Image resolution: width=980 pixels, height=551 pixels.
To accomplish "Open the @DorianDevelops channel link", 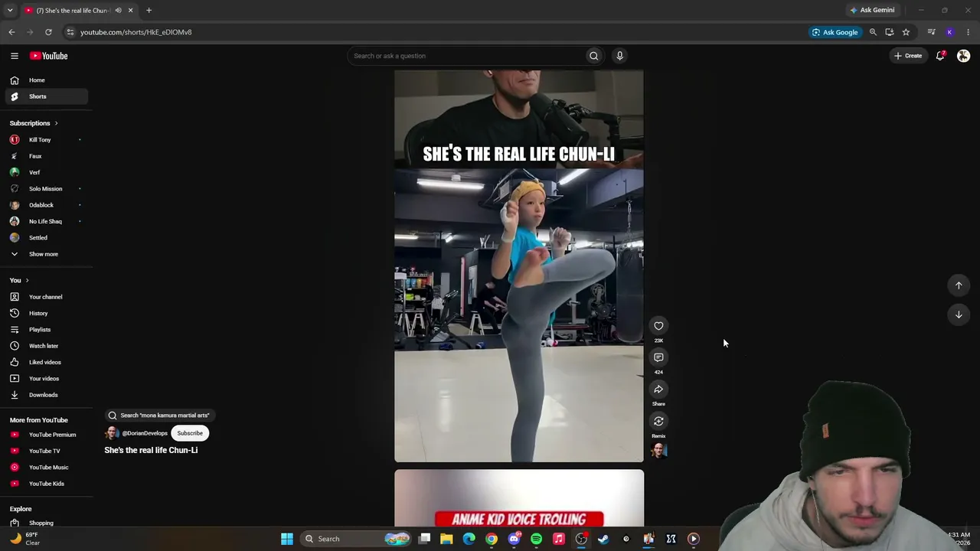I will pos(145,433).
